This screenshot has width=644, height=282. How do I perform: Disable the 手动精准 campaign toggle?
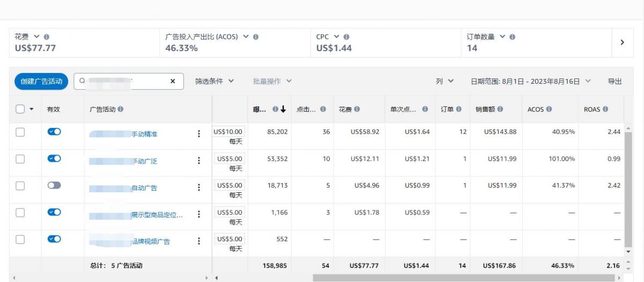tap(54, 132)
